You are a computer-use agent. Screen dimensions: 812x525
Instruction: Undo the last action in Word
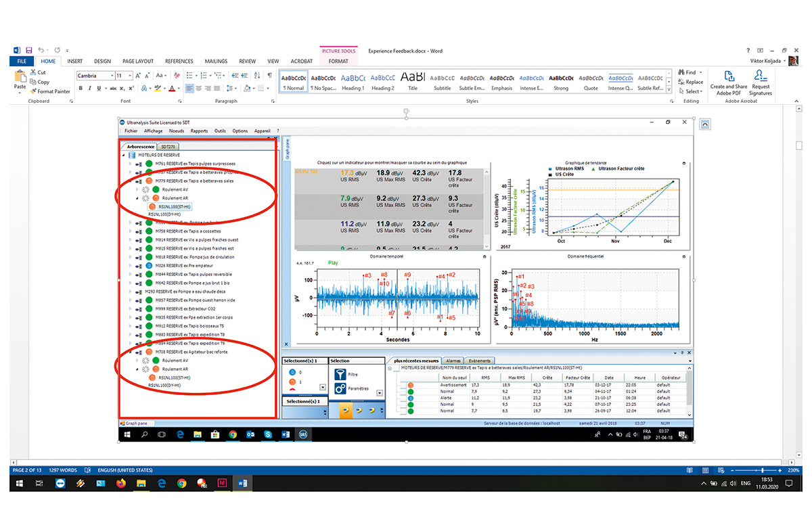(41, 50)
